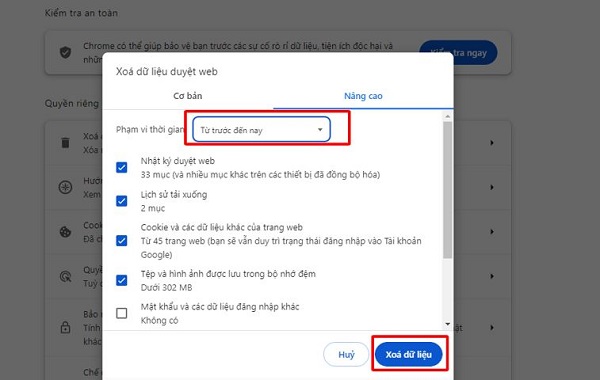This screenshot has width=600, height=380.
Task: Click the privacy guide compass icon
Action: (x=65, y=187)
